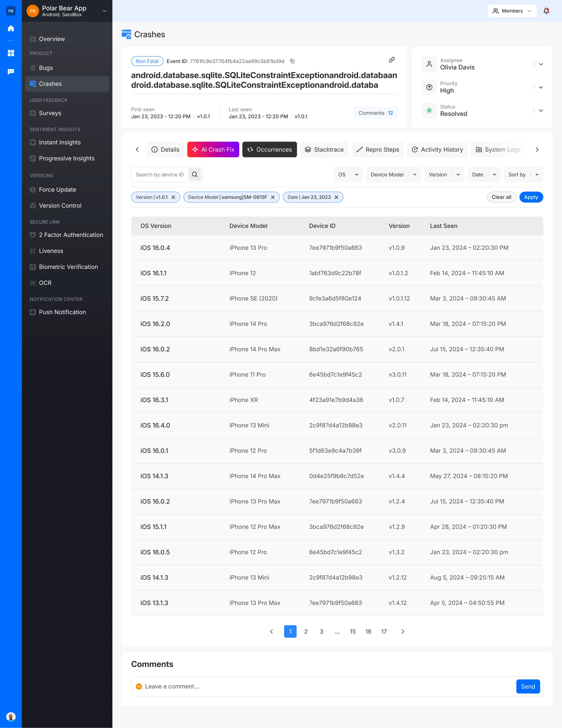The image size is (562, 728).
Task: Open the Priority dropdown
Action: tap(541, 87)
